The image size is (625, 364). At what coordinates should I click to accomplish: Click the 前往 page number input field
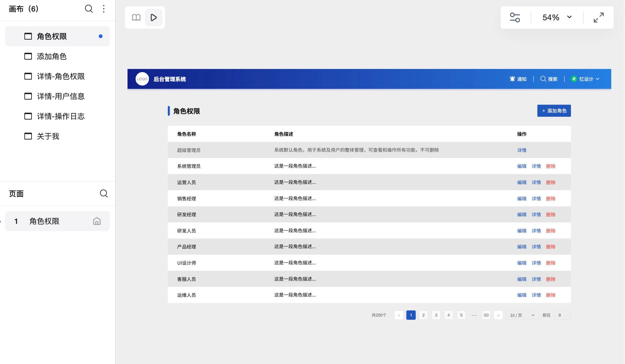click(x=562, y=315)
